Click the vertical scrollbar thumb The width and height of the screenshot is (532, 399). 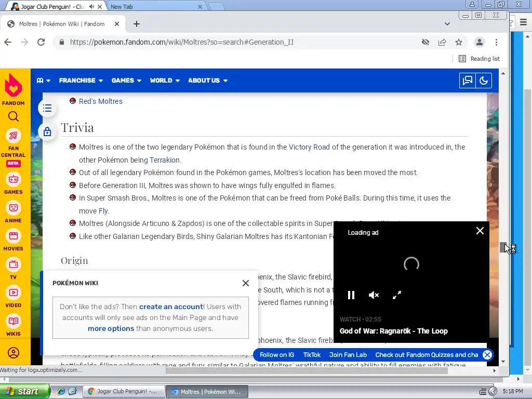503,247
